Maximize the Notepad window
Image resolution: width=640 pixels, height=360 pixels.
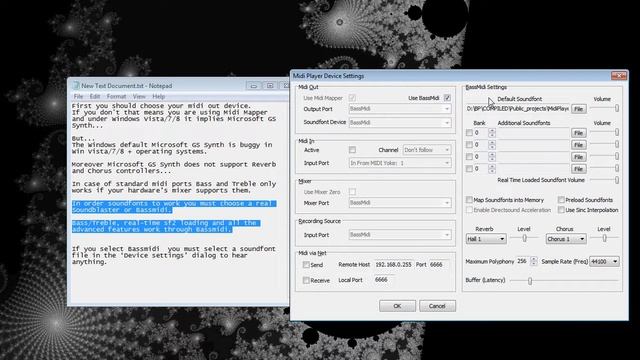pyautogui.click(x=270, y=85)
